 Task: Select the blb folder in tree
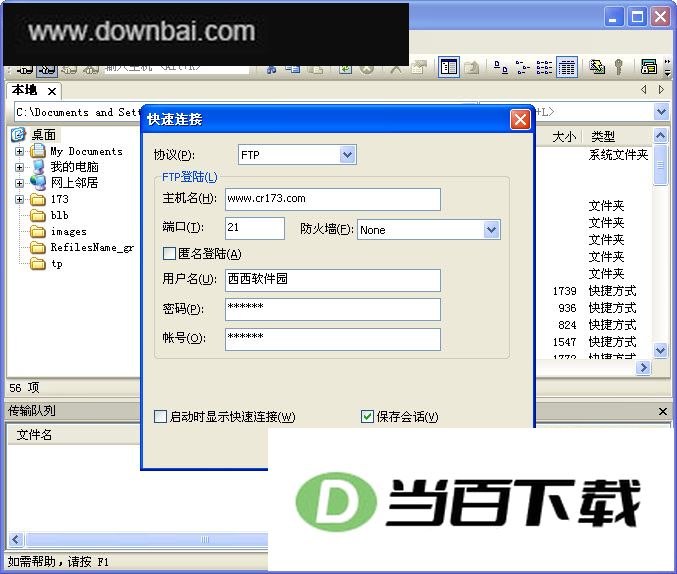60,215
